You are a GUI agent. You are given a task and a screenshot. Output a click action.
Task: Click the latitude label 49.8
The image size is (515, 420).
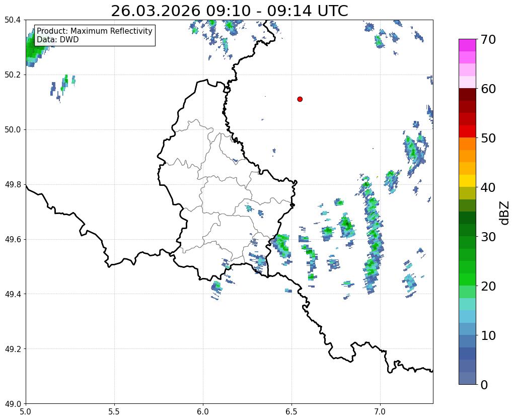click(13, 185)
